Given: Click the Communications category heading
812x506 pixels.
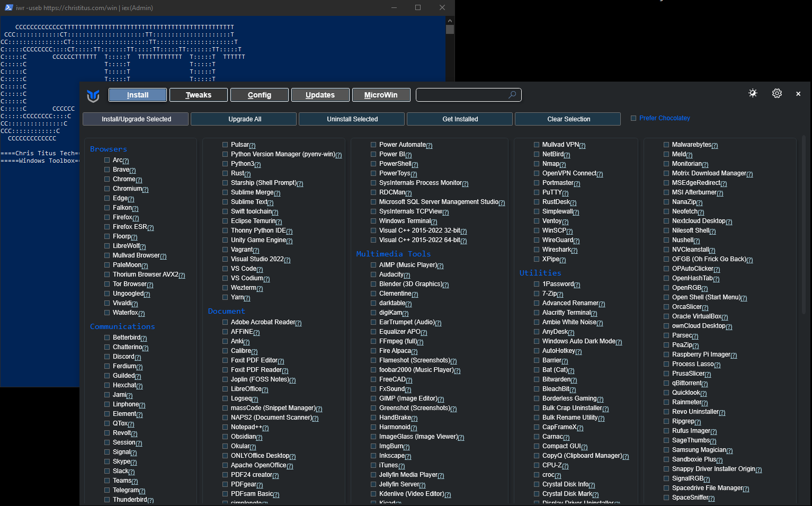Looking at the screenshot, I should 122,326.
